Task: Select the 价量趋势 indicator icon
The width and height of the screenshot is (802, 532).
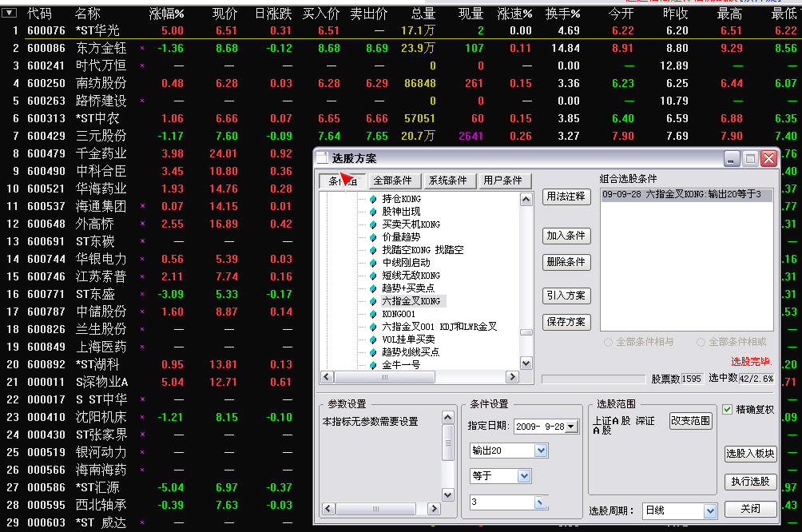Action: click(x=372, y=237)
